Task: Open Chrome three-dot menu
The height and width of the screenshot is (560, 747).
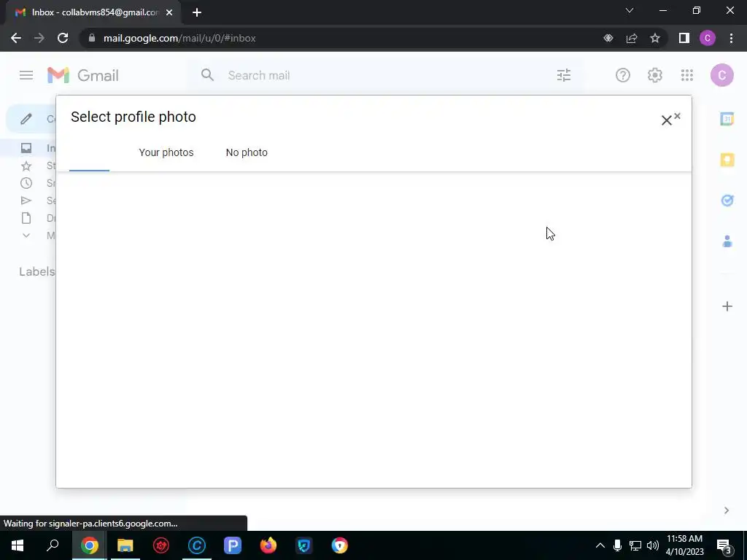Action: click(x=731, y=38)
